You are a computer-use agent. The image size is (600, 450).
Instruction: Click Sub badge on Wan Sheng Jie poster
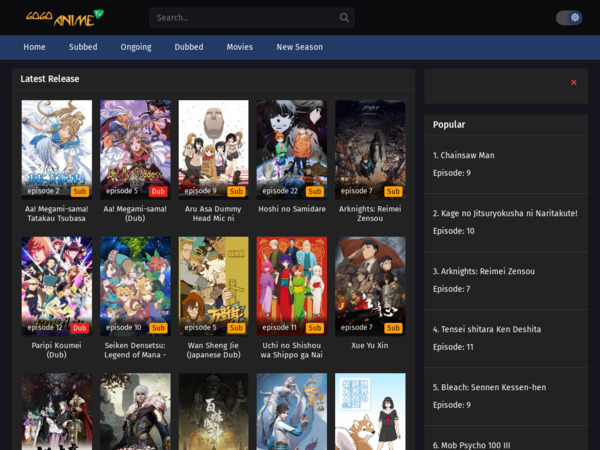tap(236, 328)
